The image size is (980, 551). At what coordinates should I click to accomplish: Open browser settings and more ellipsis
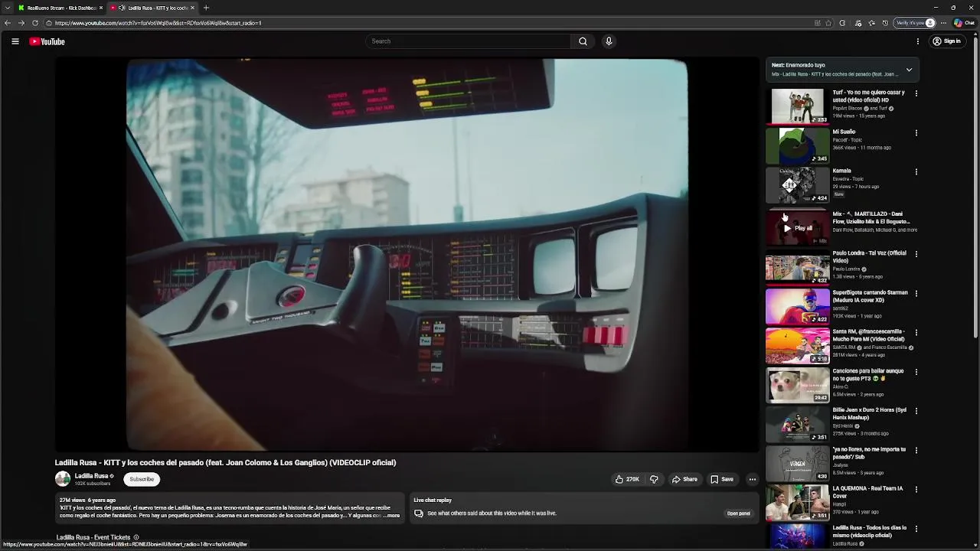point(945,23)
